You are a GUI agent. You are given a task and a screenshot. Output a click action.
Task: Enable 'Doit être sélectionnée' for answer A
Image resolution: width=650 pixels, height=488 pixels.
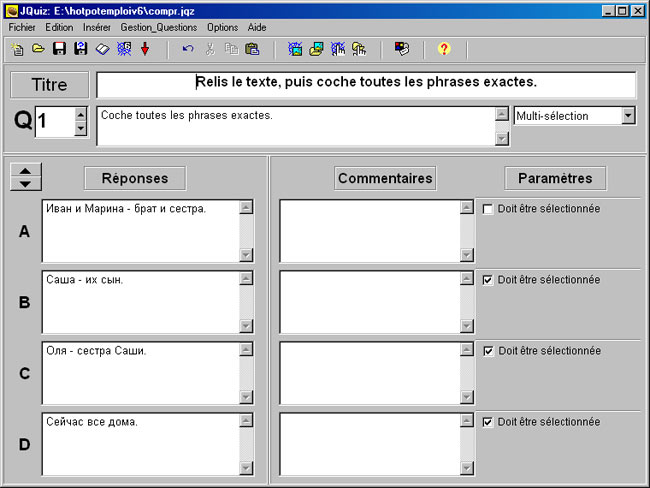[x=488, y=209]
